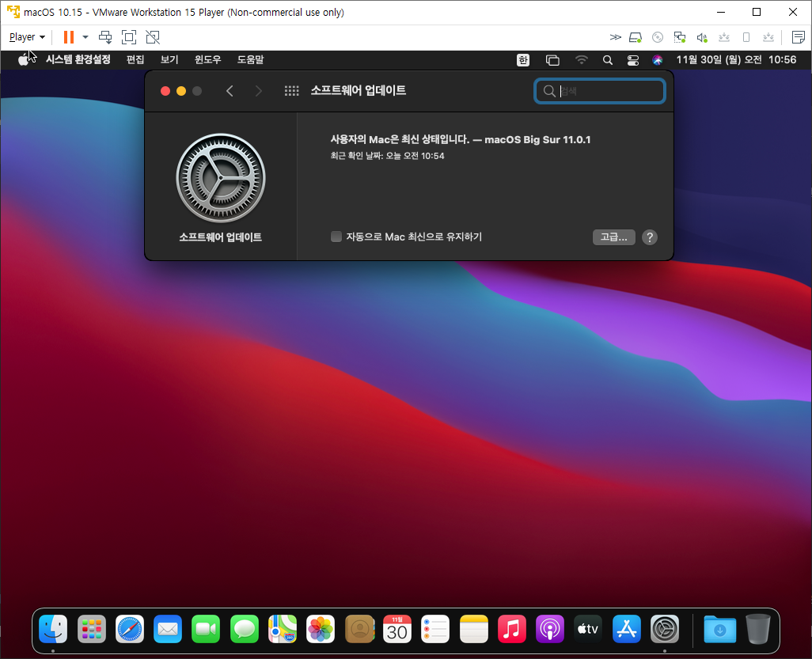
Task: Click VMware hard disk device icon
Action: (x=636, y=37)
